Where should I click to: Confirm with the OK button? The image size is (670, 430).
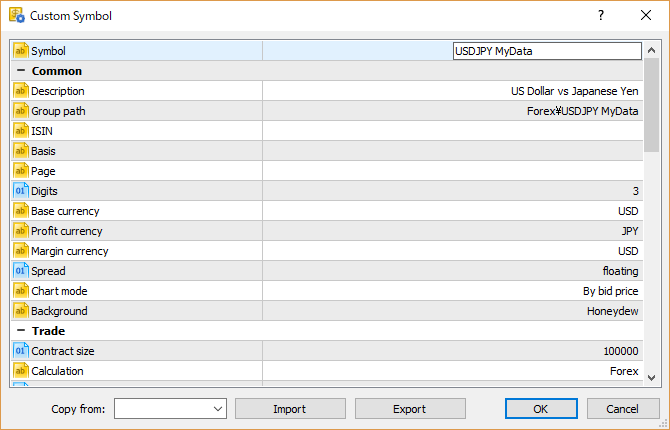(541, 409)
